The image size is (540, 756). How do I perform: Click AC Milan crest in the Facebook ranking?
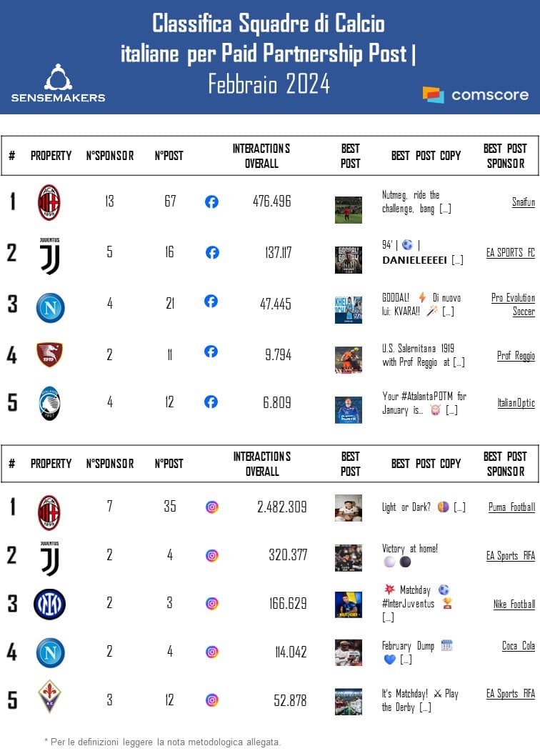[49, 202]
